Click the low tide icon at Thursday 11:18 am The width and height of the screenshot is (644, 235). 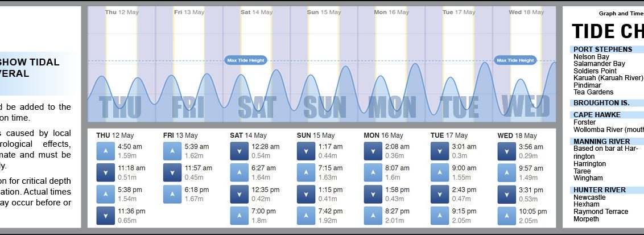[105, 172]
